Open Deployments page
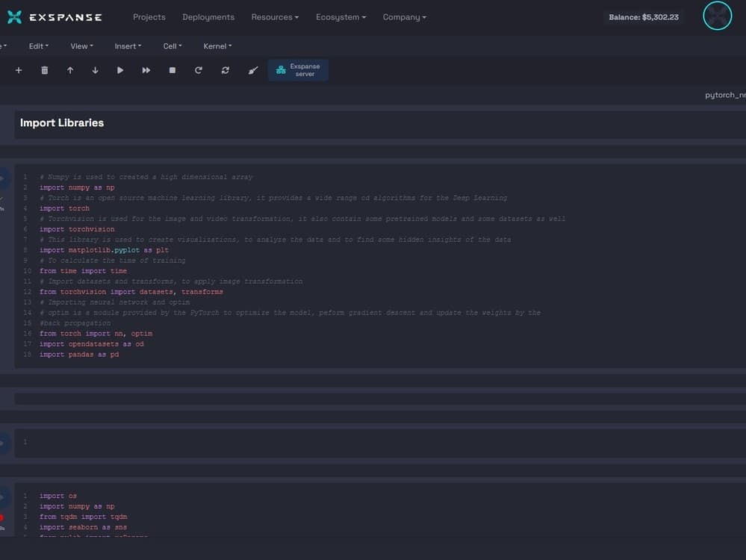This screenshot has width=746, height=560. pos(208,17)
